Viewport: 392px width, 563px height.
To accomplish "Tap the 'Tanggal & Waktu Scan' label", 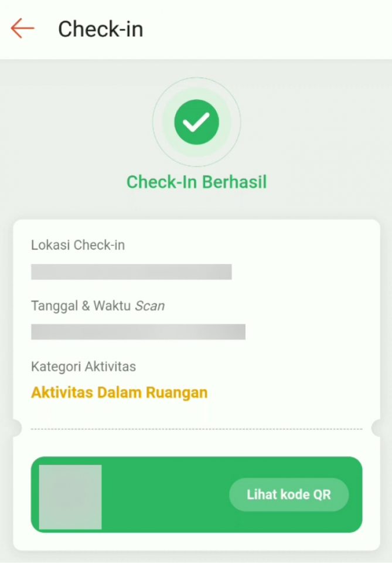I will [97, 306].
